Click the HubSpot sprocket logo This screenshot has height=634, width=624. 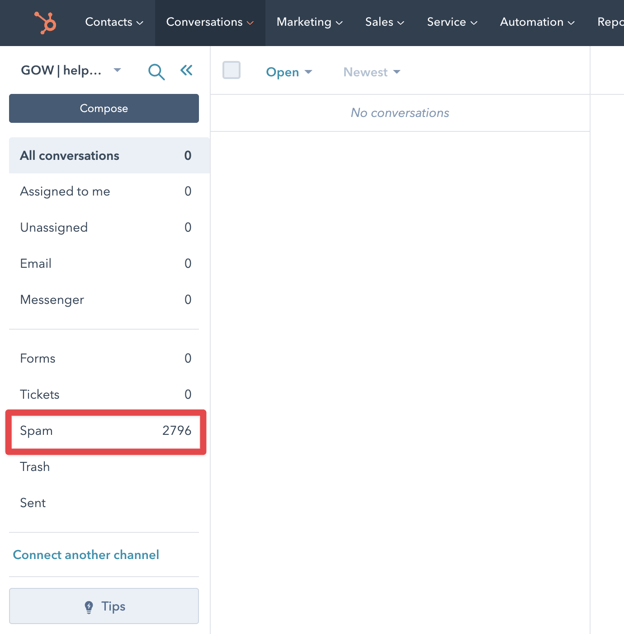[x=45, y=22]
